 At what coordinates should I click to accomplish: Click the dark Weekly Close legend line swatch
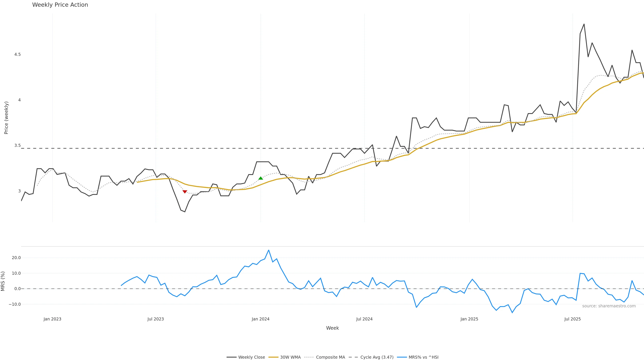pyautogui.click(x=231, y=357)
